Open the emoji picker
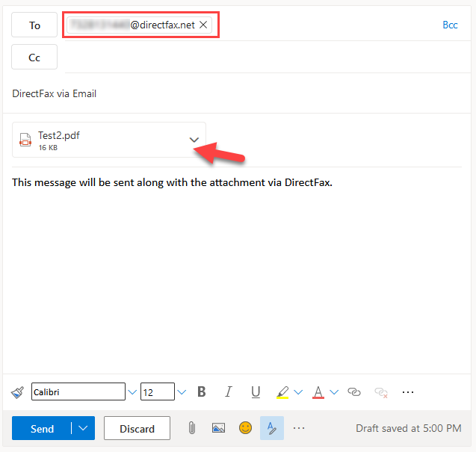 coord(245,428)
